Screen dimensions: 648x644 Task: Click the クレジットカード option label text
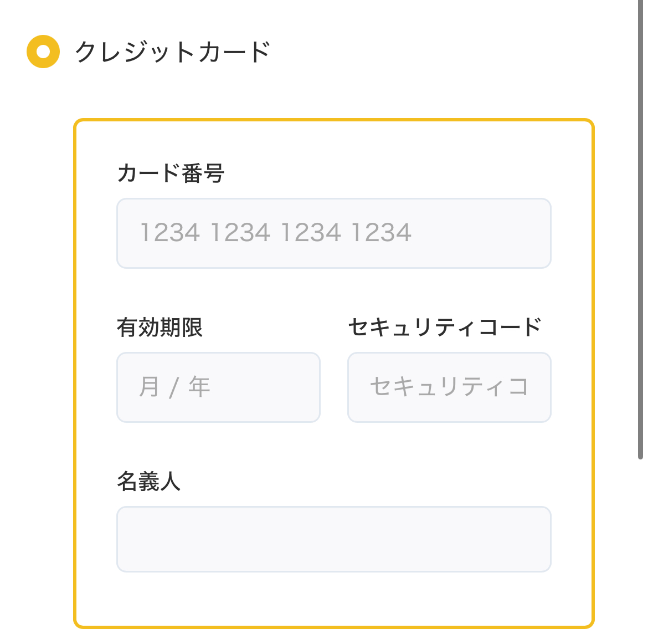point(172,52)
